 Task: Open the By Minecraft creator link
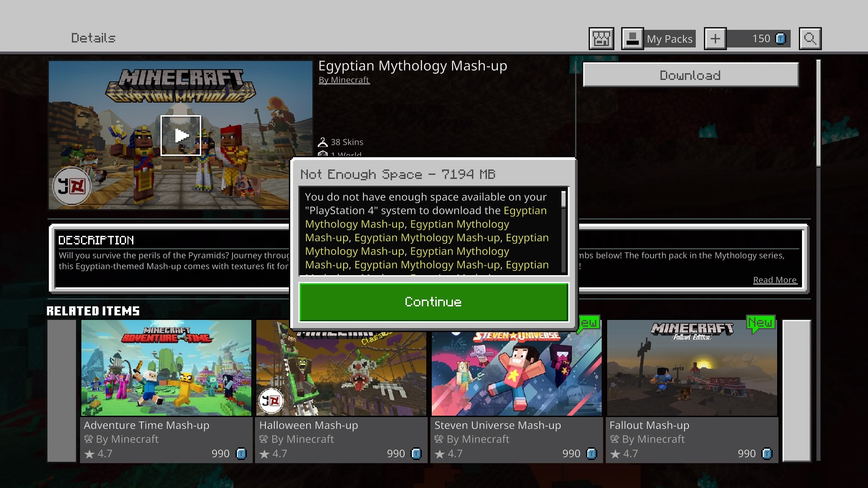click(x=344, y=80)
